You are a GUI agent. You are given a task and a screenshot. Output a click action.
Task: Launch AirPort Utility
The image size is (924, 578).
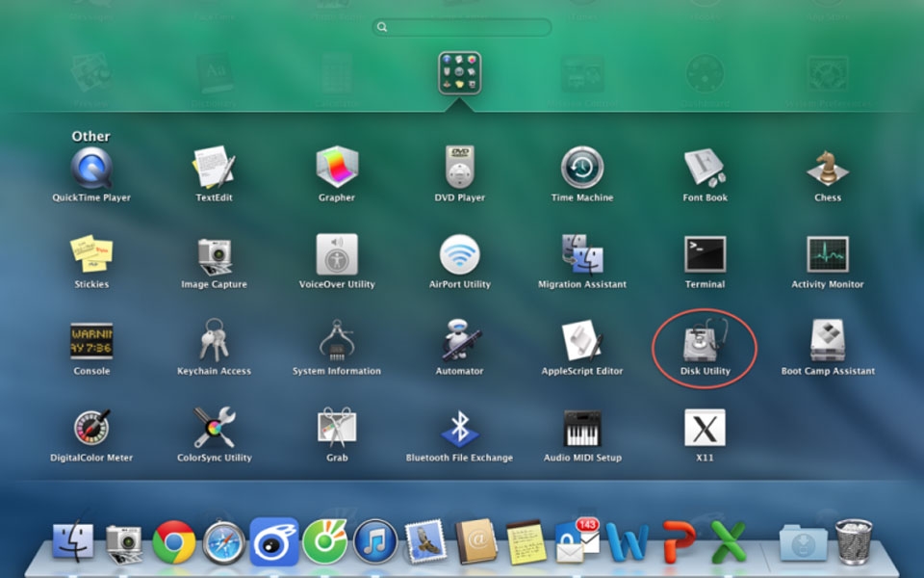pos(460,254)
